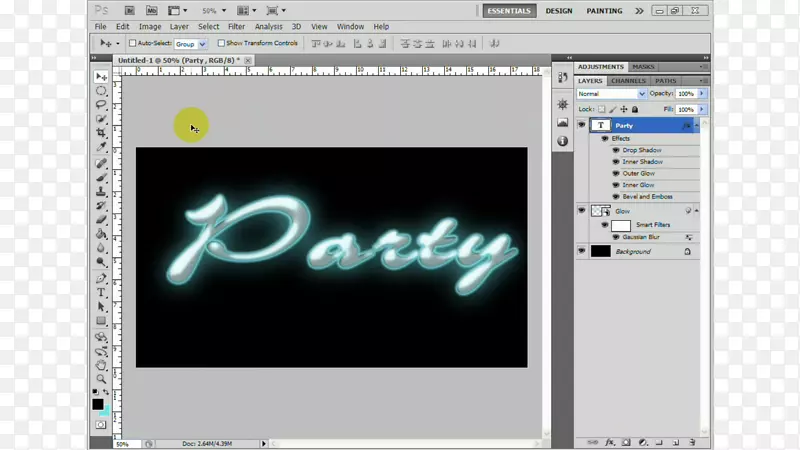This screenshot has height=450, width=800.
Task: Open the blend mode dropdown set to Normal
Action: 612,93
